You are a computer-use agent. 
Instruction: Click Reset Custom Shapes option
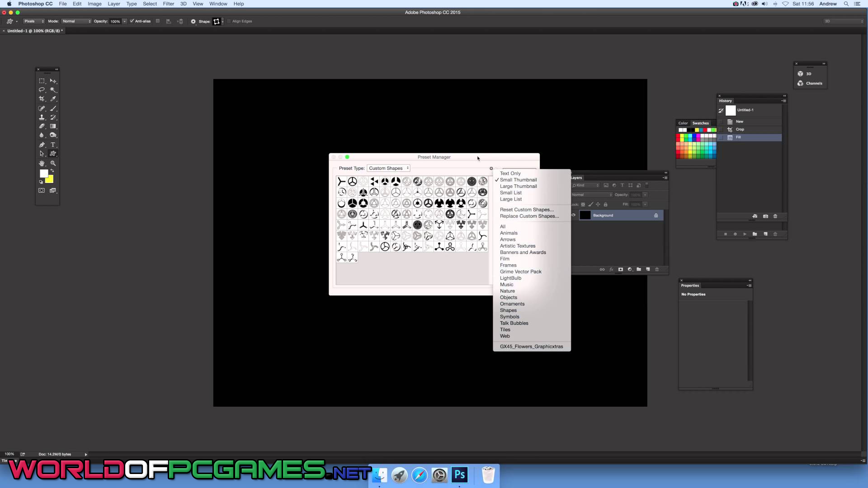tap(527, 210)
